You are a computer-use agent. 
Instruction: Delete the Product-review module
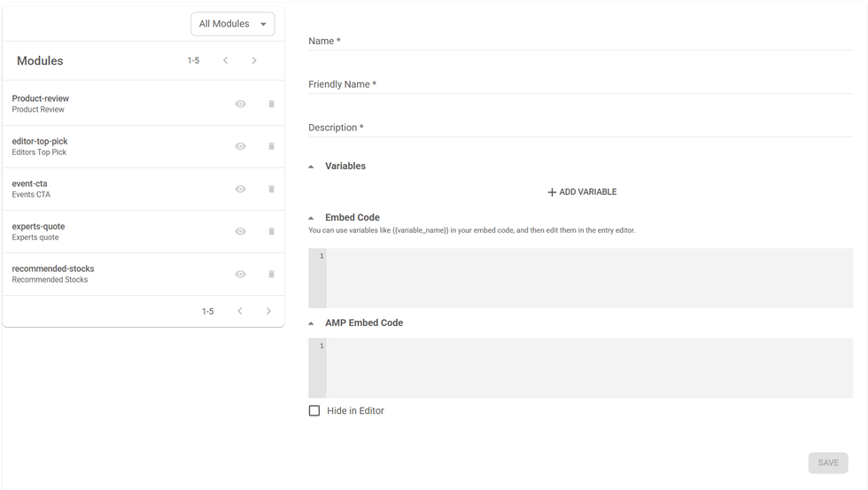pyautogui.click(x=271, y=104)
